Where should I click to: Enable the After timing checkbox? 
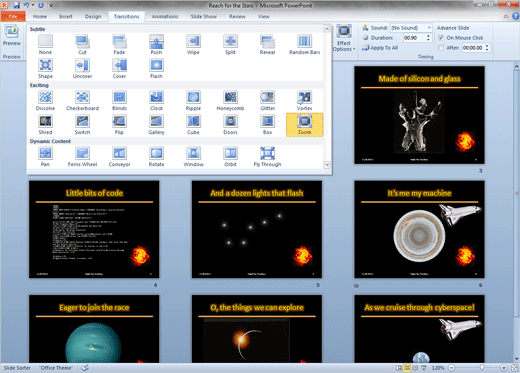point(441,48)
